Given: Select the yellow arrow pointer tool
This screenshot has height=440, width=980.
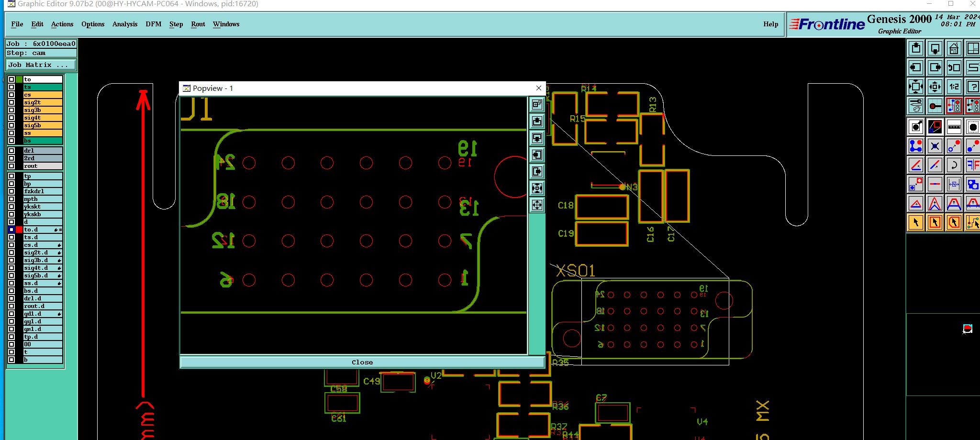Looking at the screenshot, I should point(916,222).
